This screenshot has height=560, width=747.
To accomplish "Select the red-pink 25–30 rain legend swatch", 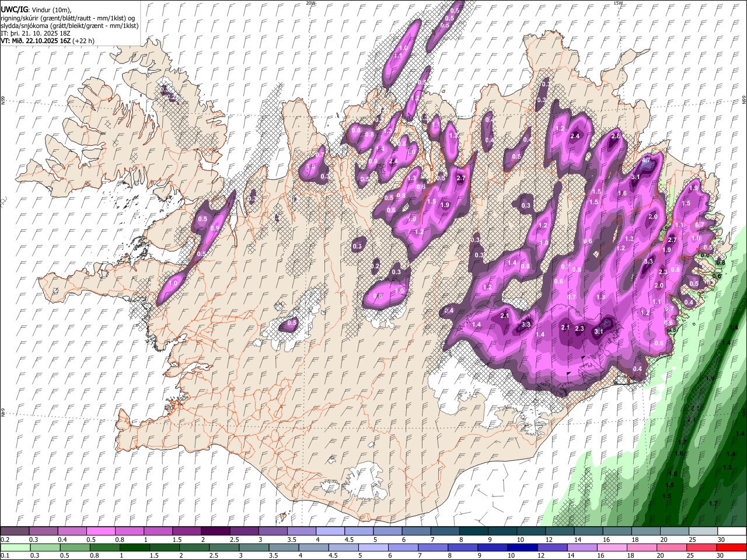I will (x=701, y=547).
